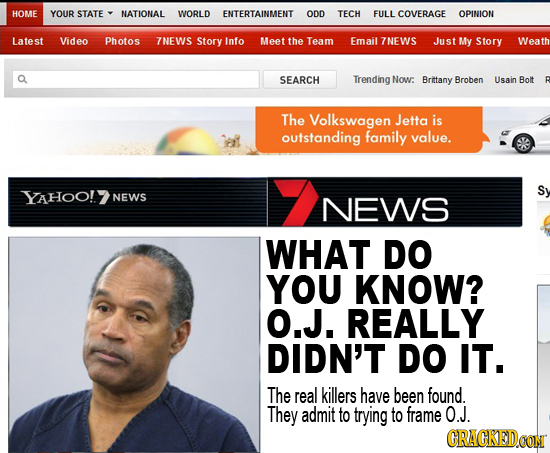Open the Odd news section
550x453 pixels.
pyautogui.click(x=315, y=14)
